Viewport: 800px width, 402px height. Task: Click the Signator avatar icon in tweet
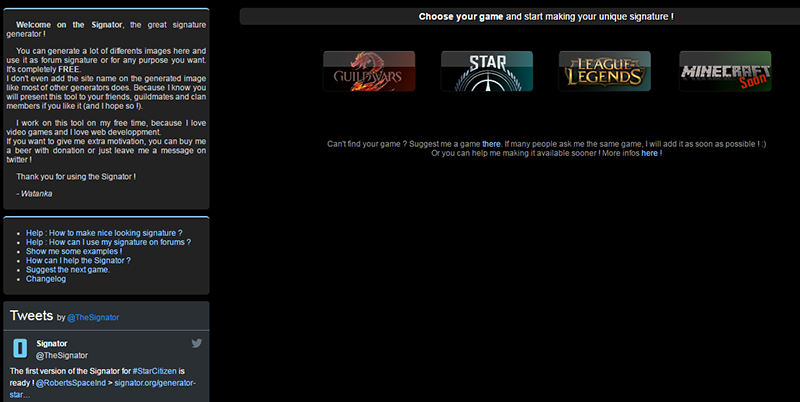click(x=20, y=348)
